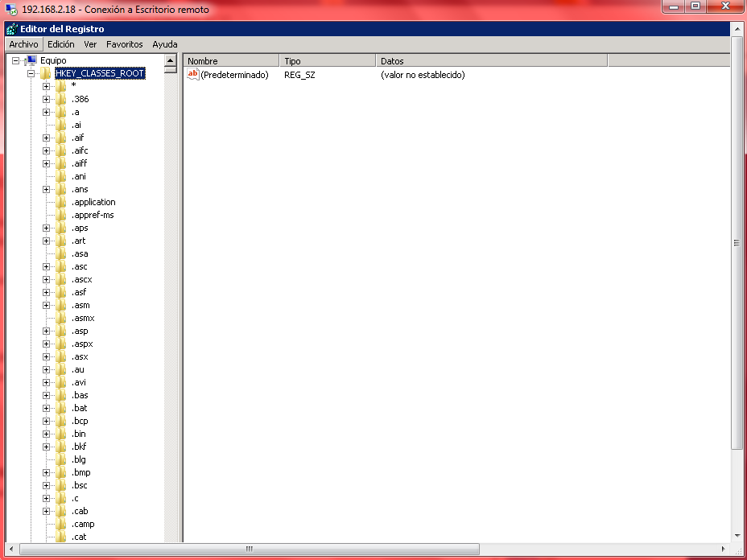The width and height of the screenshot is (747, 560).
Task: Expand the .bmp registry key
Action: (46, 472)
